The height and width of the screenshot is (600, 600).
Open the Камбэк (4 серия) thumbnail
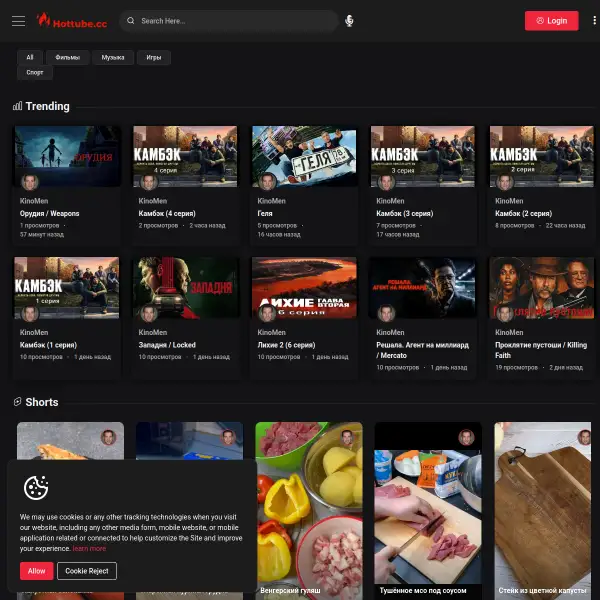point(185,155)
